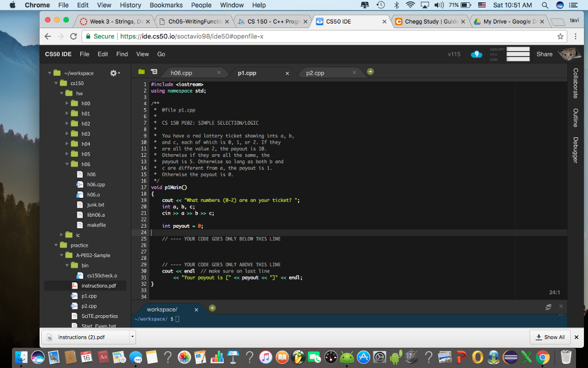Open the instructions.pdf file in tree
Viewport: 588px width, 368px height.
tap(94, 286)
